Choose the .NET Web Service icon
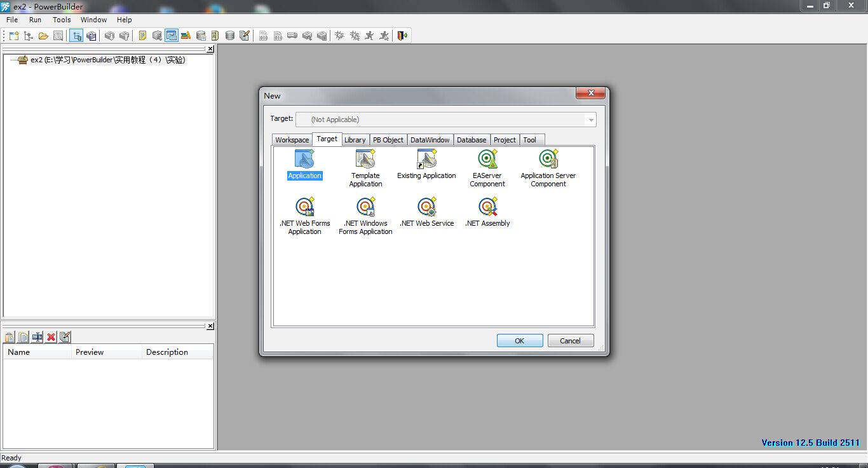868x468 pixels. coord(426,212)
